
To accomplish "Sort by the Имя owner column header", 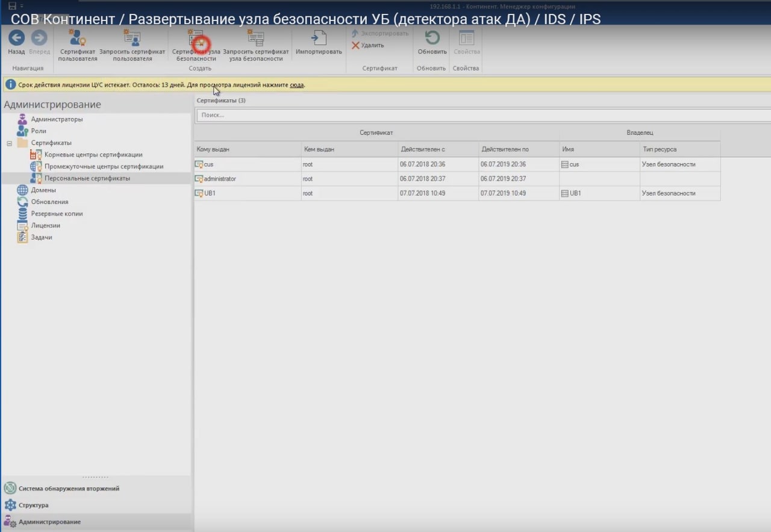I will click(x=599, y=149).
